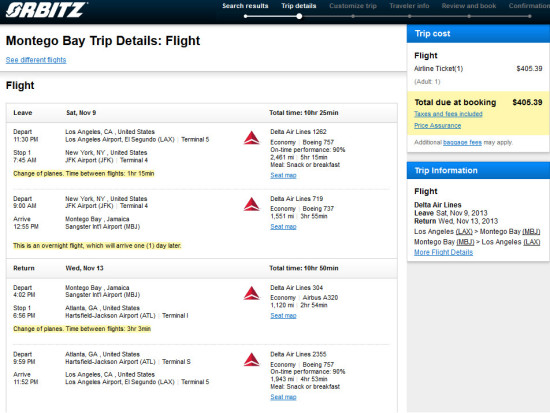Screen dimensions: 550x413
Task: Go to Search results step
Action: click(245, 6)
